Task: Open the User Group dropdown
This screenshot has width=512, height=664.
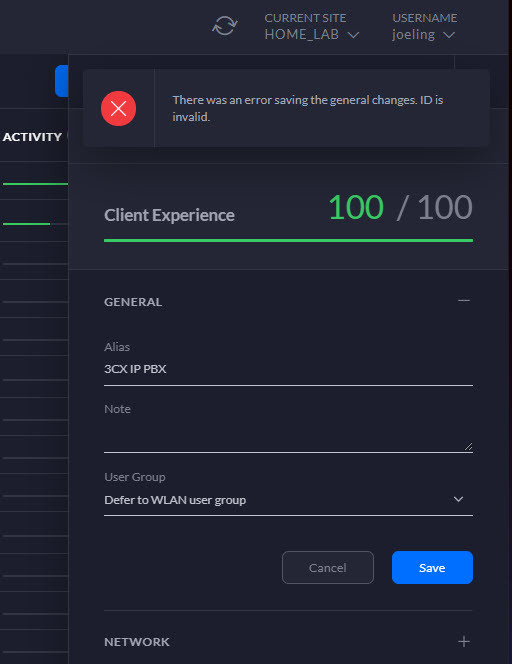Action: [288, 500]
